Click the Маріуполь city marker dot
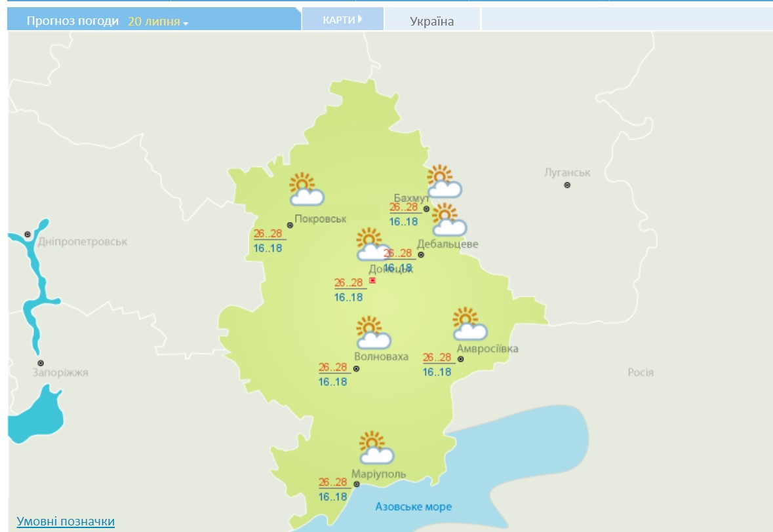The width and height of the screenshot is (773, 532). tap(357, 484)
